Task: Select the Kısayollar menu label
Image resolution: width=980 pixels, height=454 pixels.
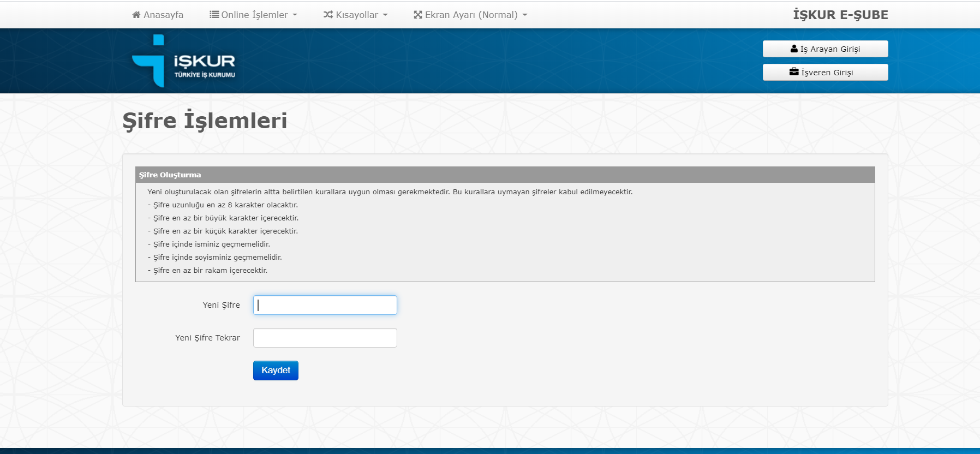Action: [357, 15]
